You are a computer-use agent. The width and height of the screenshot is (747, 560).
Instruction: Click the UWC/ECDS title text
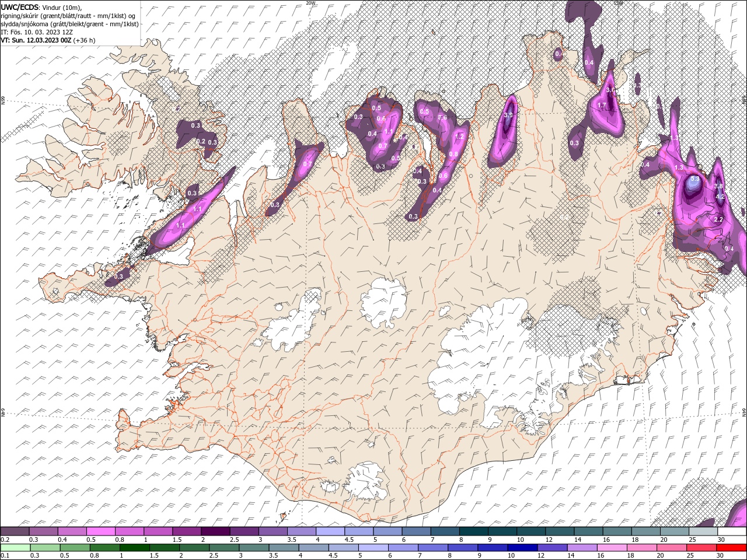pos(20,7)
